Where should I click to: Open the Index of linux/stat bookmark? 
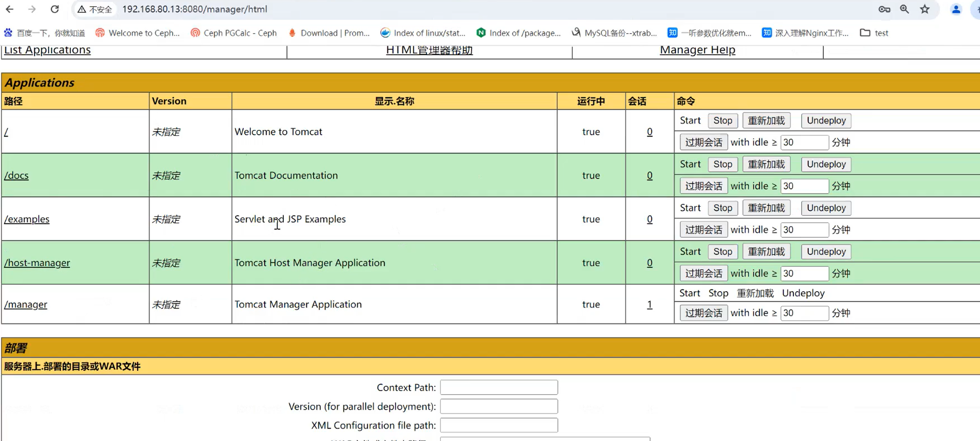[x=423, y=33]
